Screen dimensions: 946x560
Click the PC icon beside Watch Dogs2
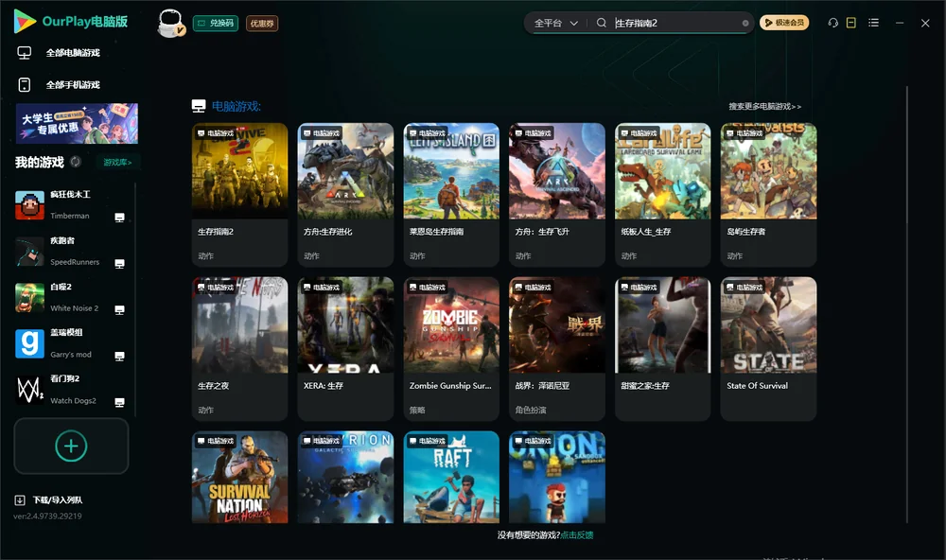tap(119, 403)
